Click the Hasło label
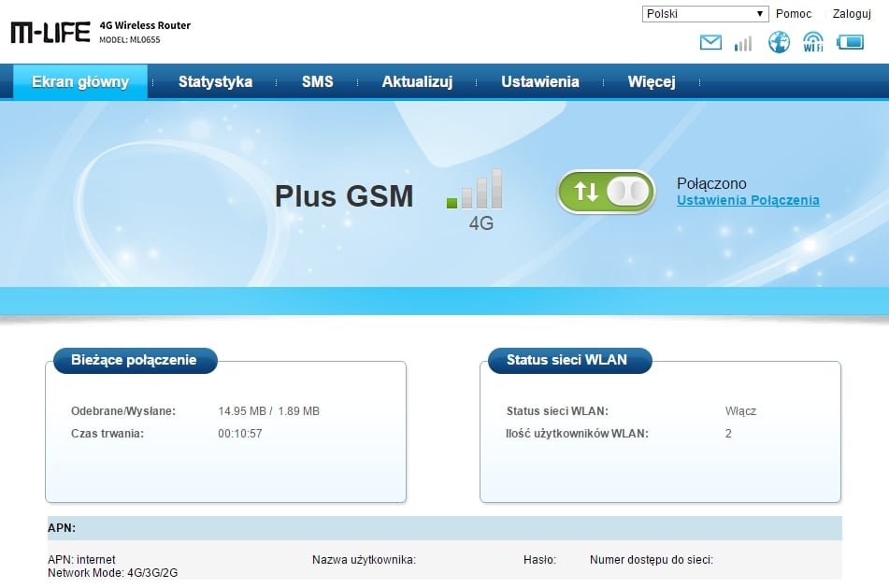The height and width of the screenshot is (588, 889). pyautogui.click(x=539, y=560)
